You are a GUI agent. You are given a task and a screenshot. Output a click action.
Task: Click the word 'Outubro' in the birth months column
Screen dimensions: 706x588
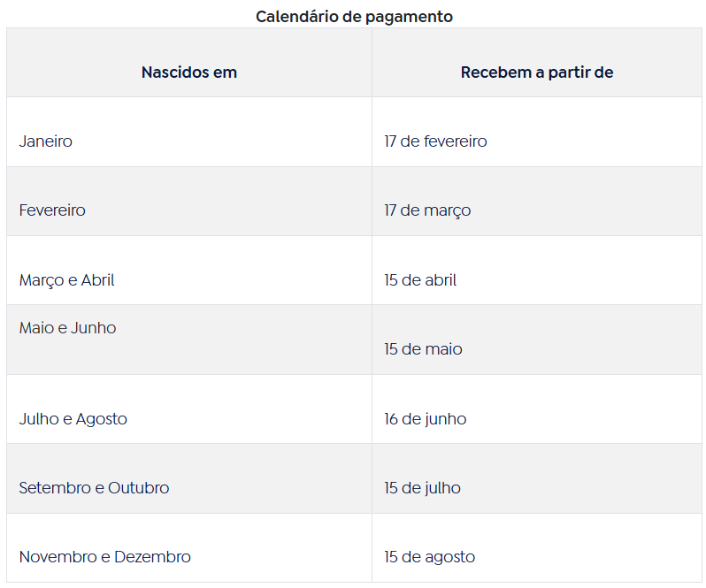pyautogui.click(x=139, y=488)
